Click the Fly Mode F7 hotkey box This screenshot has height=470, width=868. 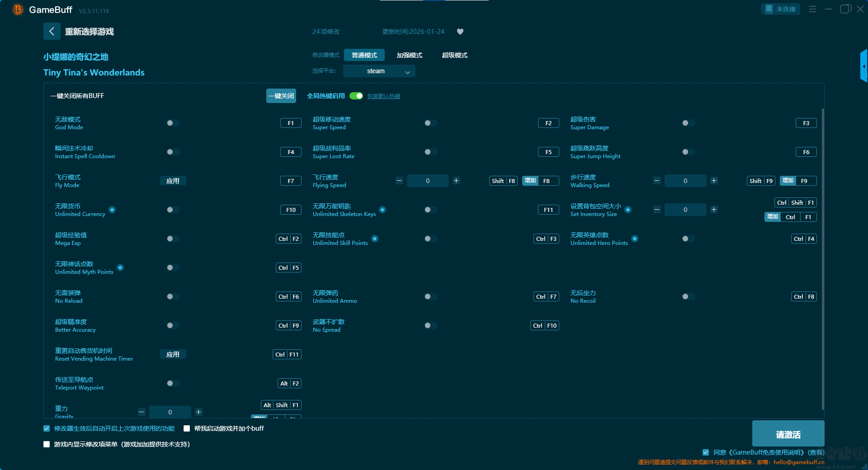[x=291, y=181]
